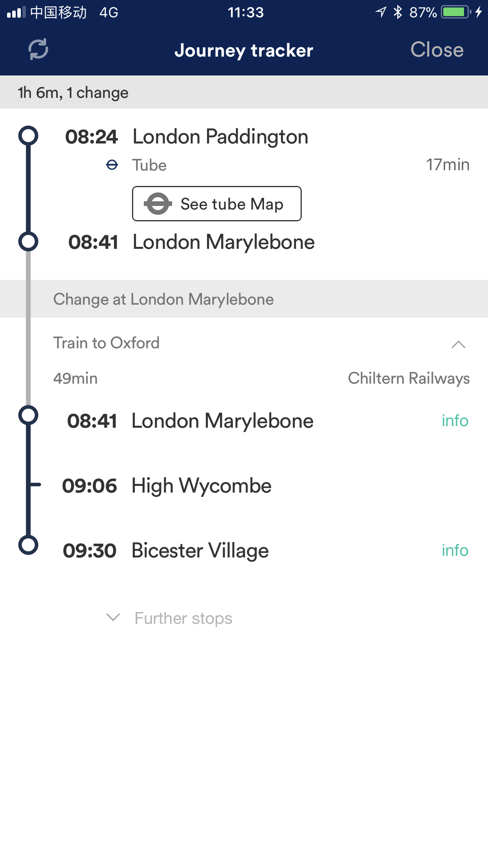The image size is (488, 868).
Task: Select the 08:24 London Paddington stop
Action: point(187,137)
